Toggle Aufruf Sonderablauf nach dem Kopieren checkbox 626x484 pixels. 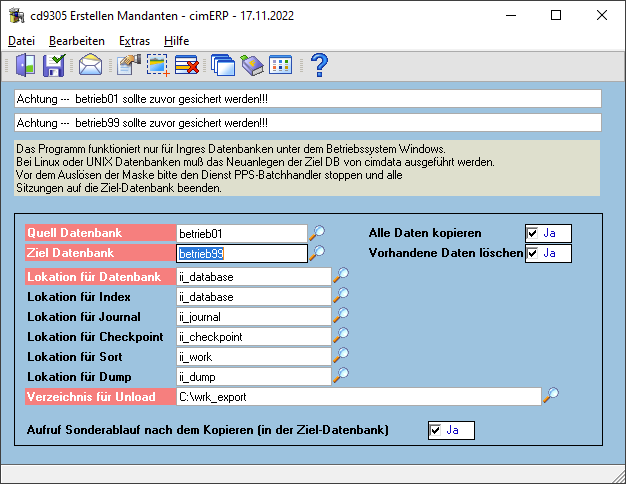pos(435,430)
